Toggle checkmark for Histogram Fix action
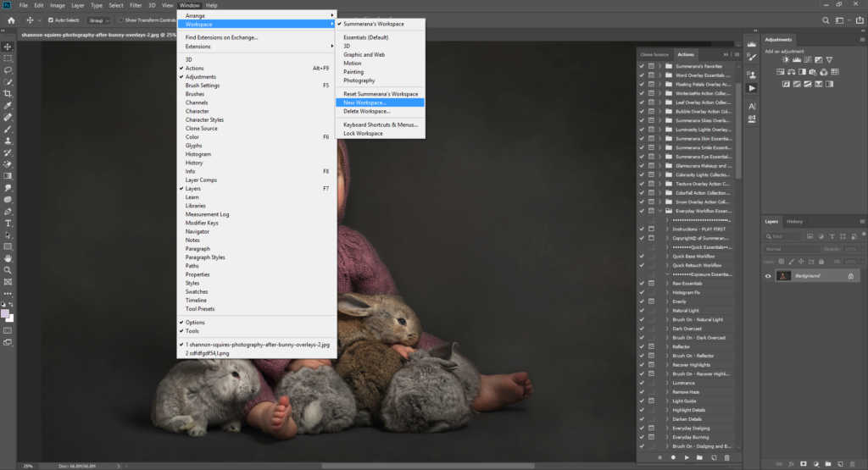 [x=643, y=292]
